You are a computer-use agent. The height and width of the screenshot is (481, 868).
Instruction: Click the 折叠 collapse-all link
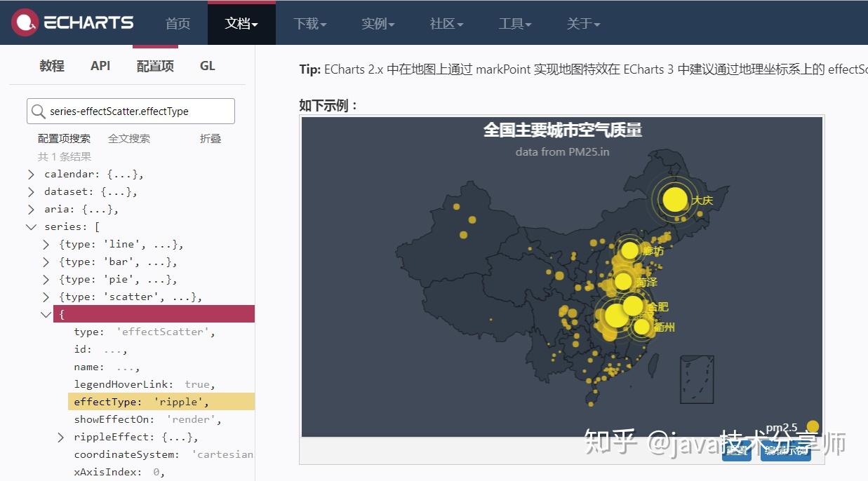pyautogui.click(x=210, y=138)
